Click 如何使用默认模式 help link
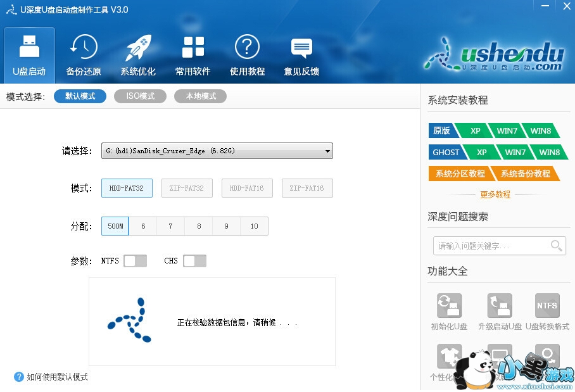Screen dimensions: 575x392 tap(57, 377)
